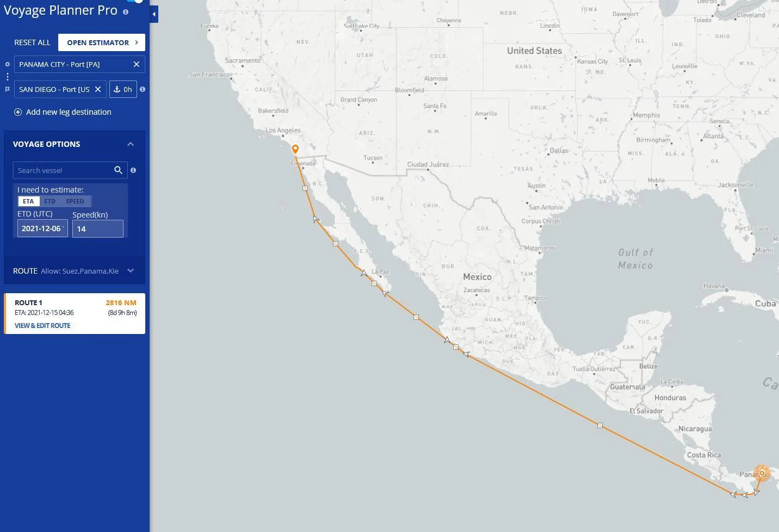
Task: Select the ROUTE 1 card title
Action: tap(28, 302)
